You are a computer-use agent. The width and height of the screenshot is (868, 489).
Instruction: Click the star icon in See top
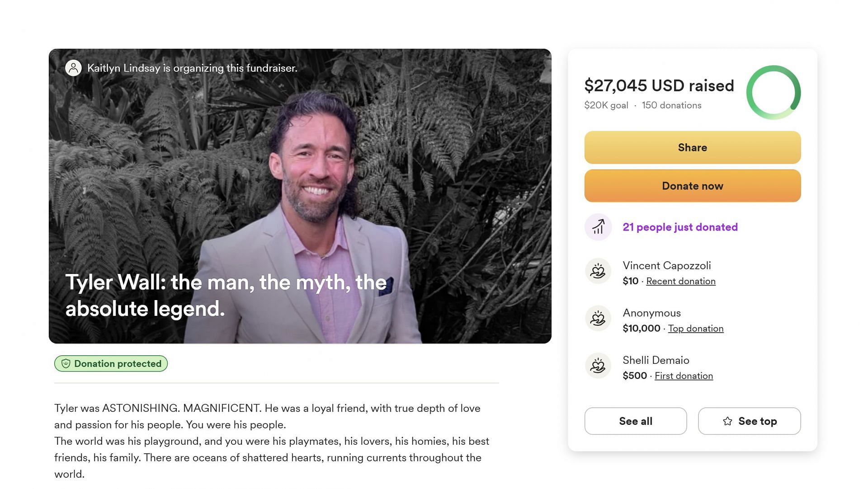coord(727,421)
